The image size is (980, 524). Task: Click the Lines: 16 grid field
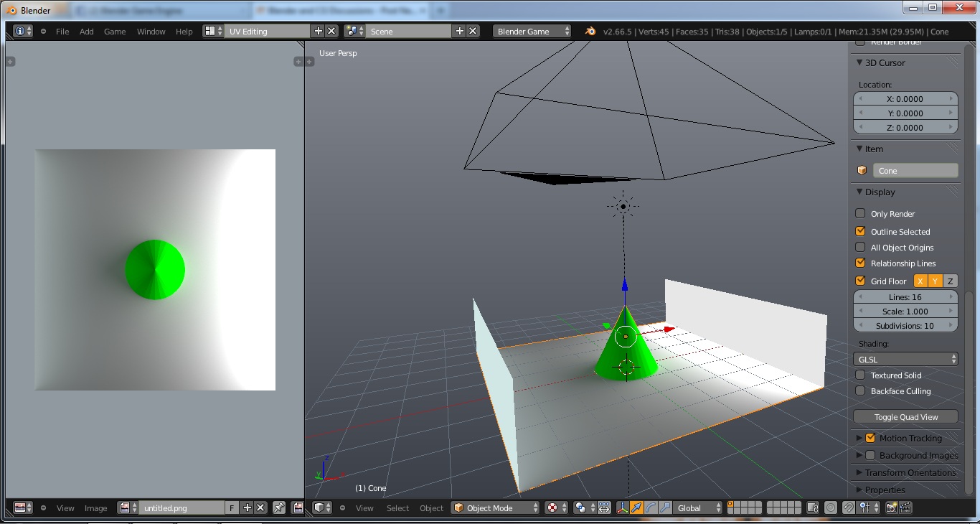(905, 297)
